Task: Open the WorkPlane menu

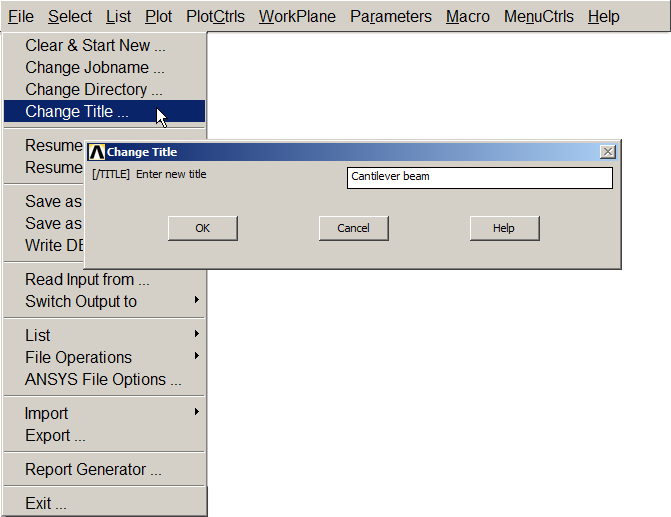Action: point(297,16)
